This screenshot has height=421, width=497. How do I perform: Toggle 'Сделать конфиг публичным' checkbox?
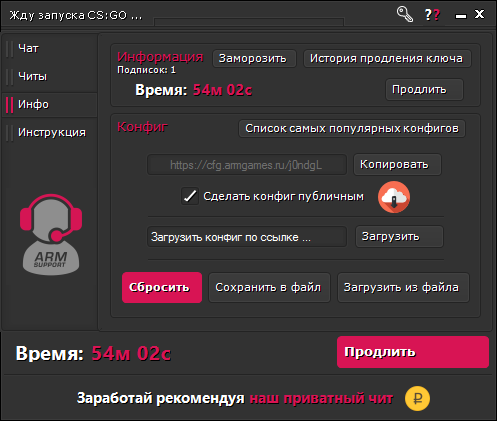point(190,196)
